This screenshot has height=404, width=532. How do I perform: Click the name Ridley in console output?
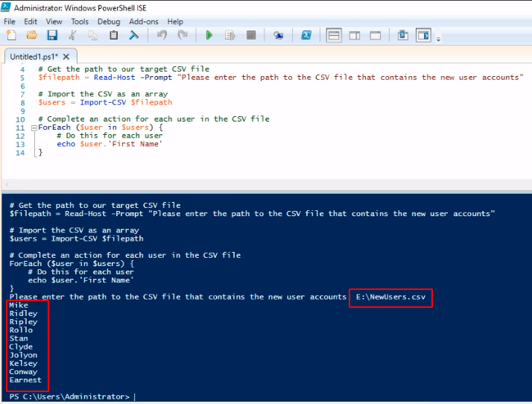pyautogui.click(x=23, y=314)
